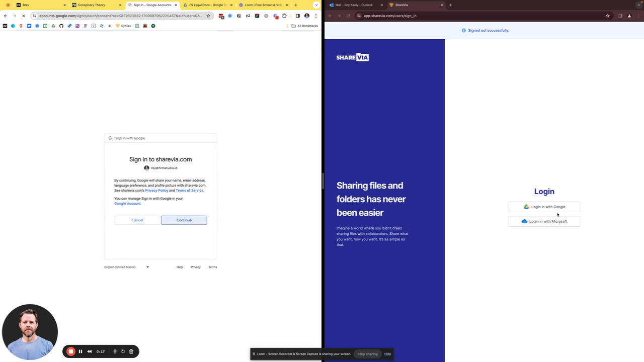Open sharevia.com's Privacy Policy link
Screen dimensions: 644x362
point(156,191)
